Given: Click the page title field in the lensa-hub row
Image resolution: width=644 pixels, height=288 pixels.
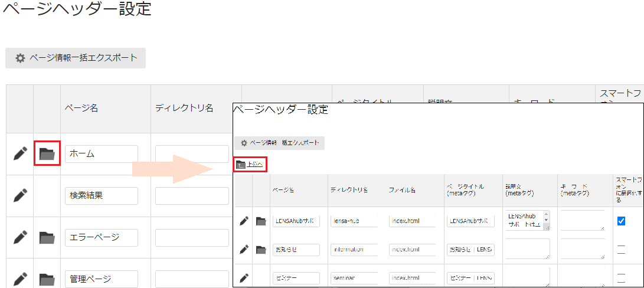Looking at the screenshot, I should (x=470, y=221).
